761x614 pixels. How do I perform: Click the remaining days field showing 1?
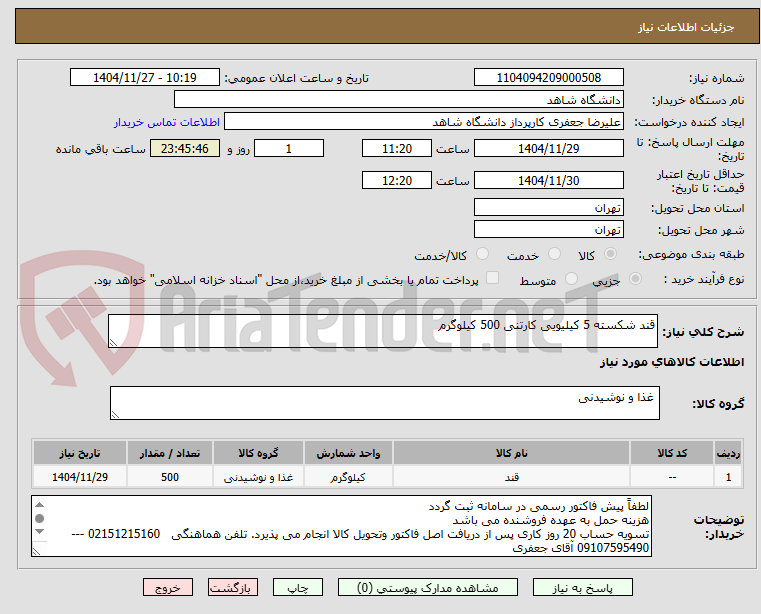point(289,149)
